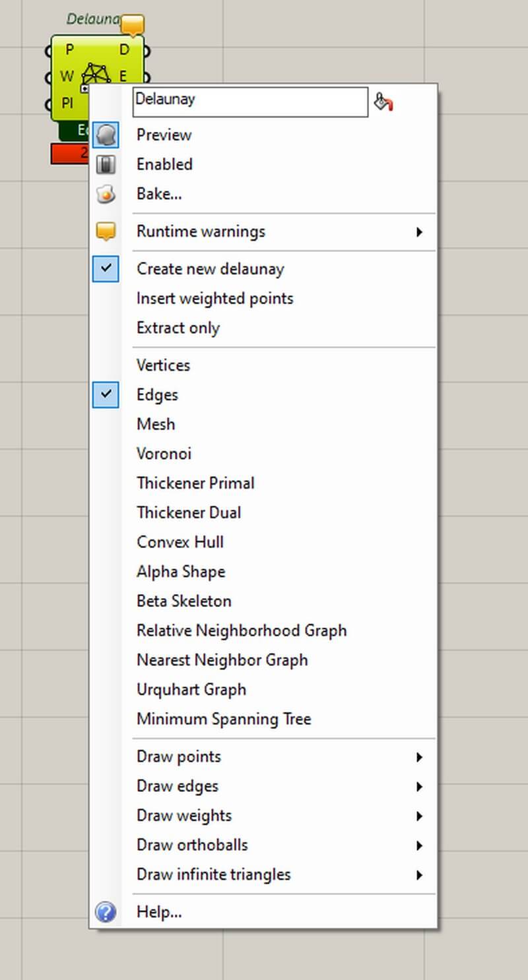Click the Bake egg icon
This screenshot has width=528, height=980.
click(106, 194)
